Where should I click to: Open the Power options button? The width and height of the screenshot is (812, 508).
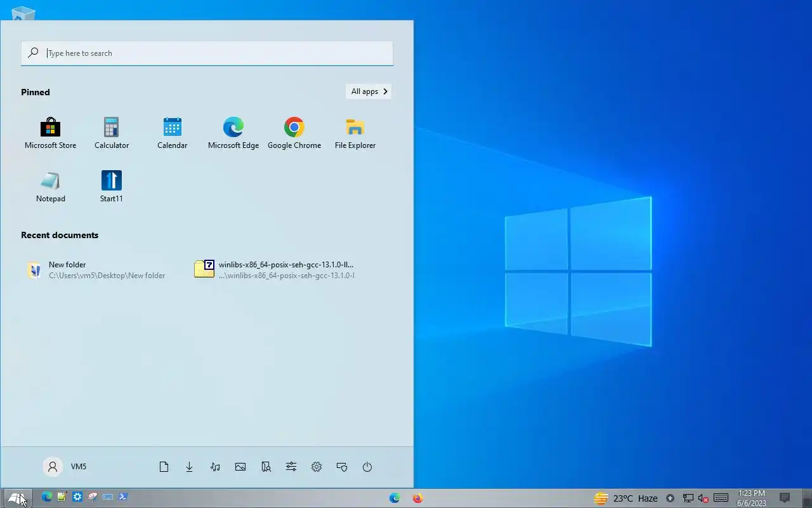pyautogui.click(x=367, y=467)
